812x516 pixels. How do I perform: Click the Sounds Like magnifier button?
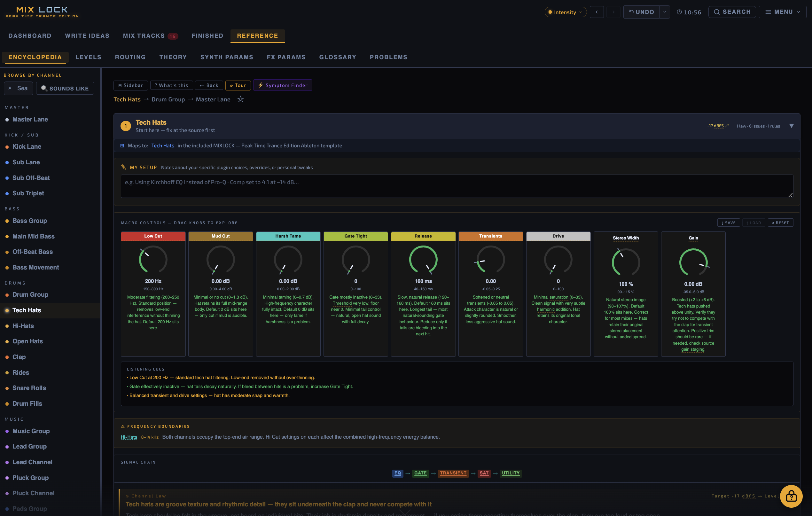pyautogui.click(x=65, y=88)
